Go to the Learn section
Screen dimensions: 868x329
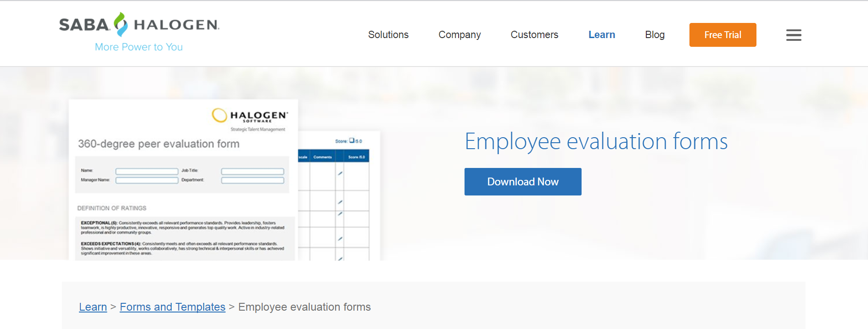tap(602, 35)
